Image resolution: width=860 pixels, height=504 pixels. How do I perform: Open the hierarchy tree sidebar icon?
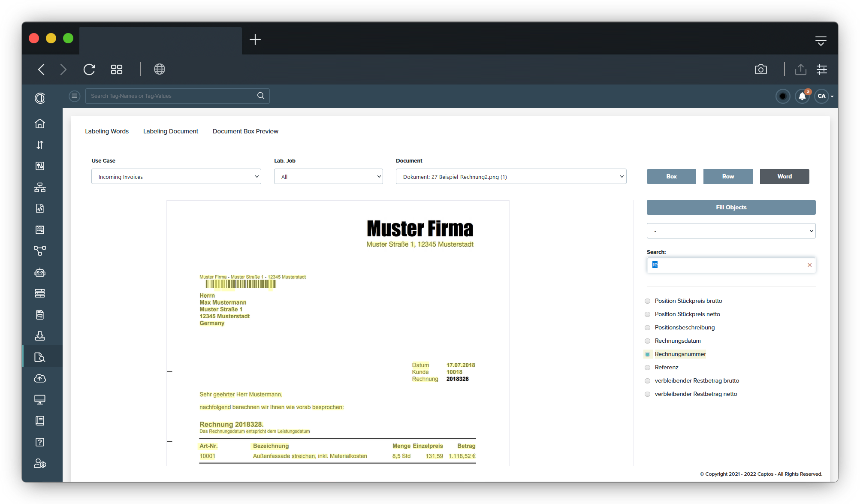(40, 187)
